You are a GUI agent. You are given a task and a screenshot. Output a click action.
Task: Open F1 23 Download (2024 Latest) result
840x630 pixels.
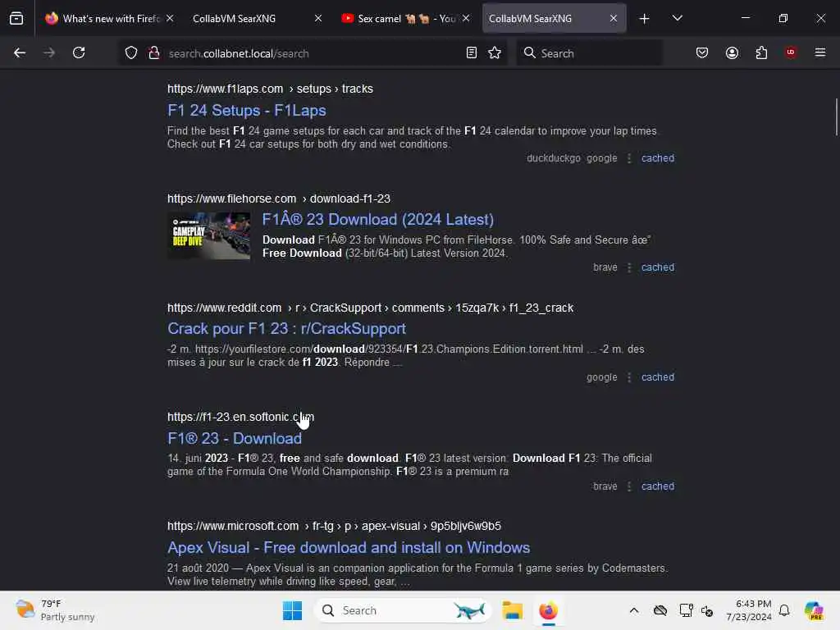click(x=377, y=219)
